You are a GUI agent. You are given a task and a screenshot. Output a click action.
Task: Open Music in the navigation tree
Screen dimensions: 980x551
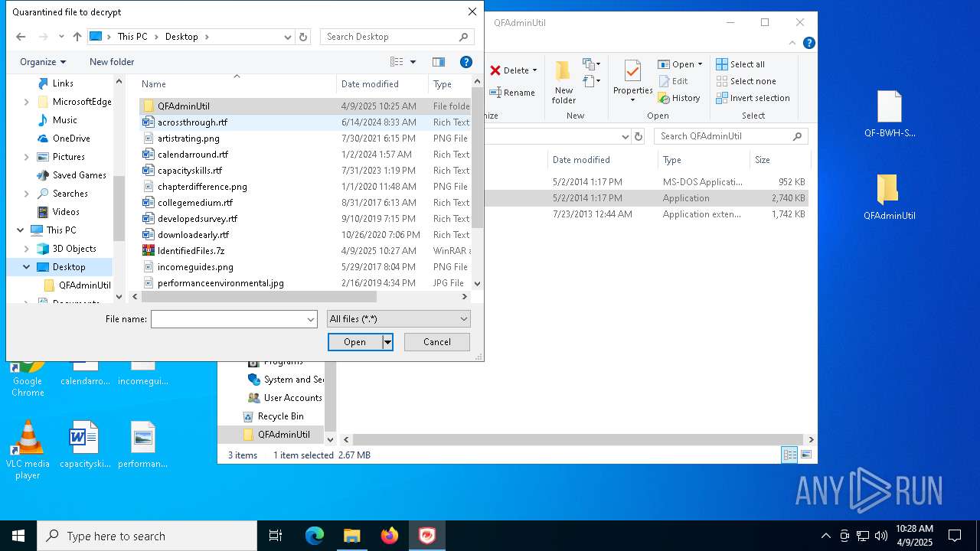click(x=64, y=120)
